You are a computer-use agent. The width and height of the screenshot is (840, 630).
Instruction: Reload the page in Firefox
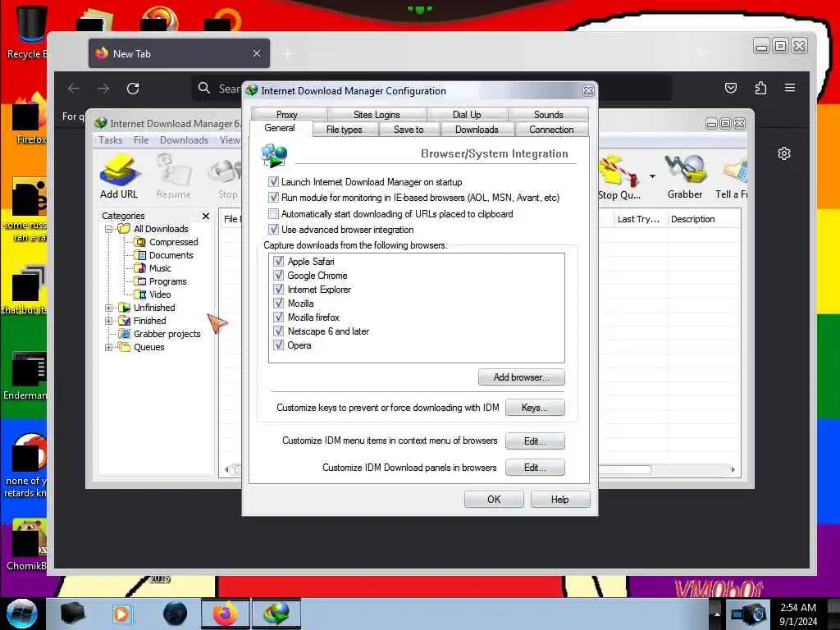tap(133, 89)
